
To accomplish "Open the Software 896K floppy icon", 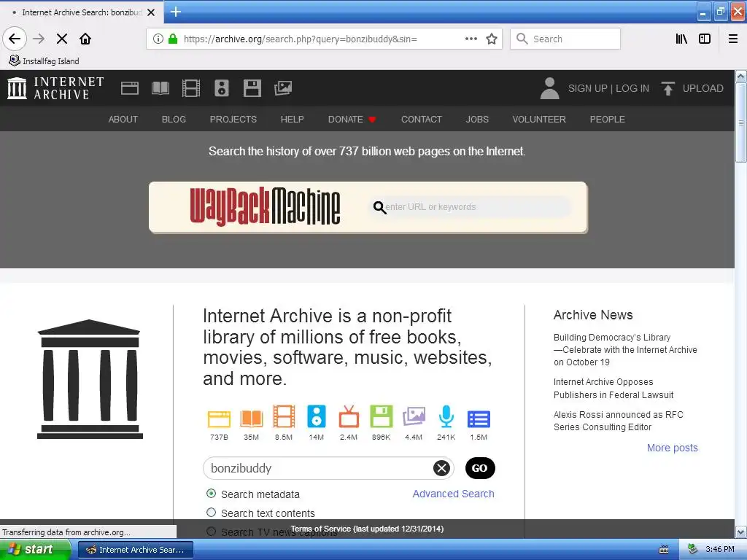I will 381,416.
